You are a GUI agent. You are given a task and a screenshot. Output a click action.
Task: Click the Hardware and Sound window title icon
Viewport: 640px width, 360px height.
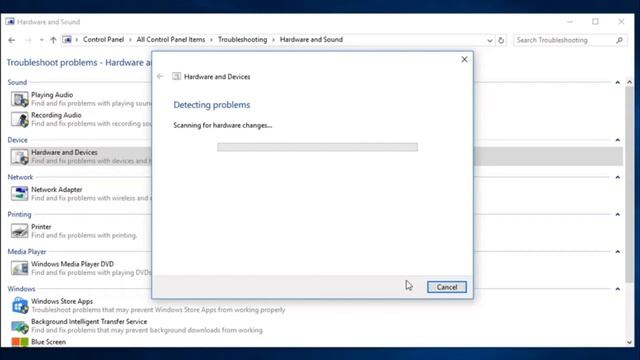pyautogui.click(x=10, y=22)
